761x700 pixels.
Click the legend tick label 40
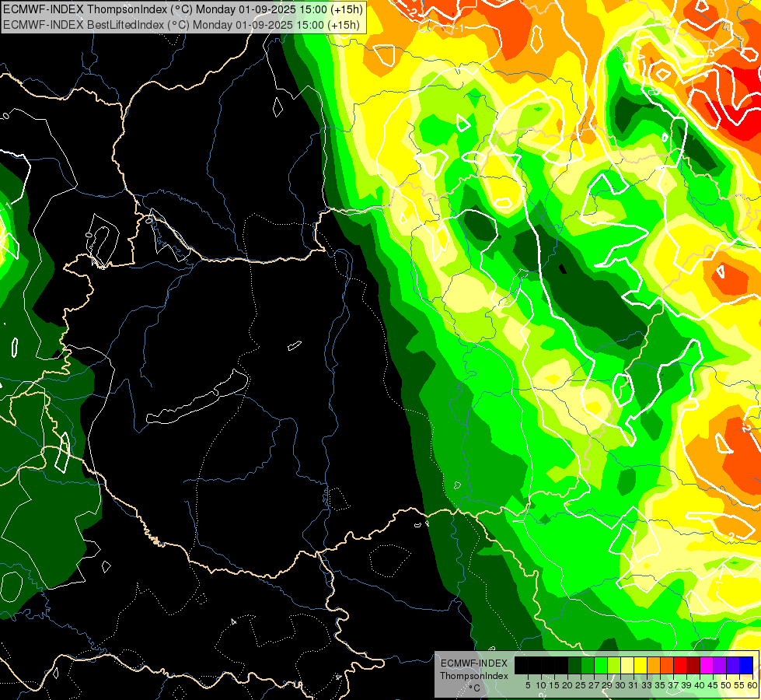700,685
